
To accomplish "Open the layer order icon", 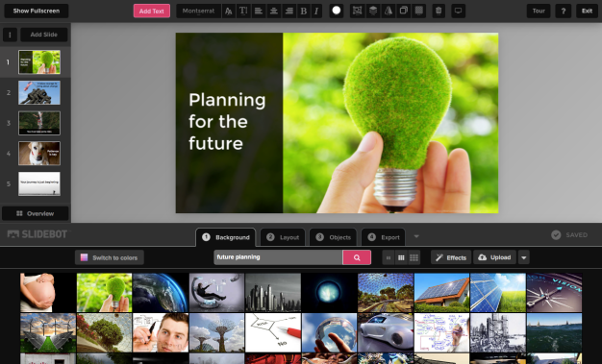I will [x=373, y=11].
